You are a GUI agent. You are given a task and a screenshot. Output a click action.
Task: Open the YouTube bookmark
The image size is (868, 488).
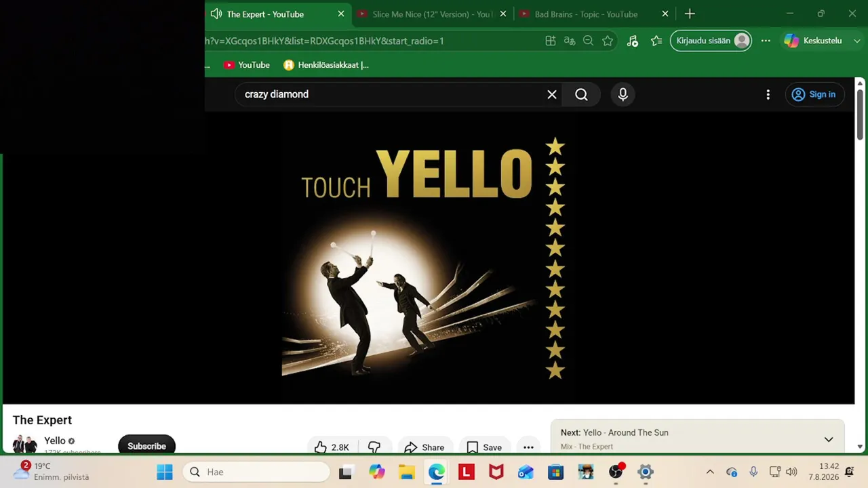(x=247, y=65)
